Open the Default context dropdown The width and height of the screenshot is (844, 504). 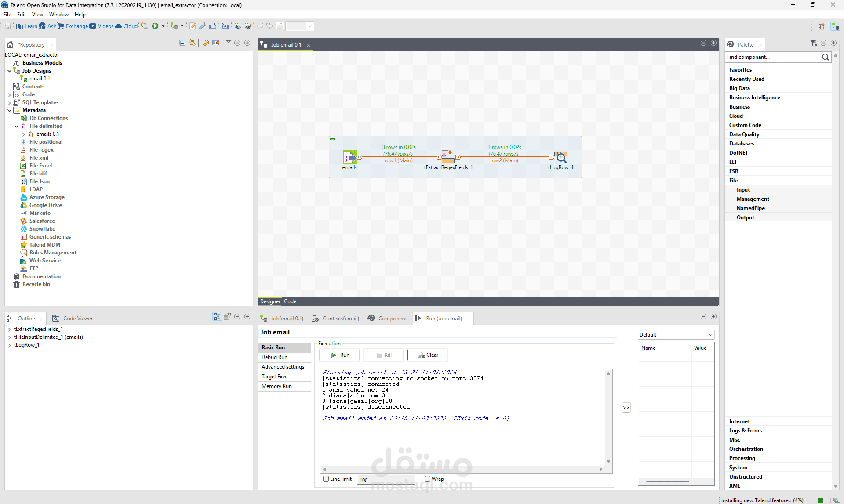point(710,334)
